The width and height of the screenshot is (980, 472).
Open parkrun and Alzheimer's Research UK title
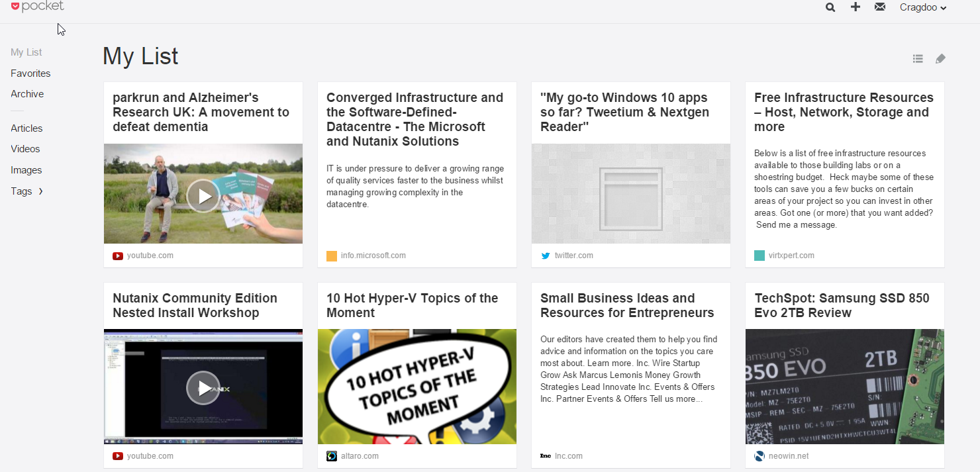[x=201, y=113]
